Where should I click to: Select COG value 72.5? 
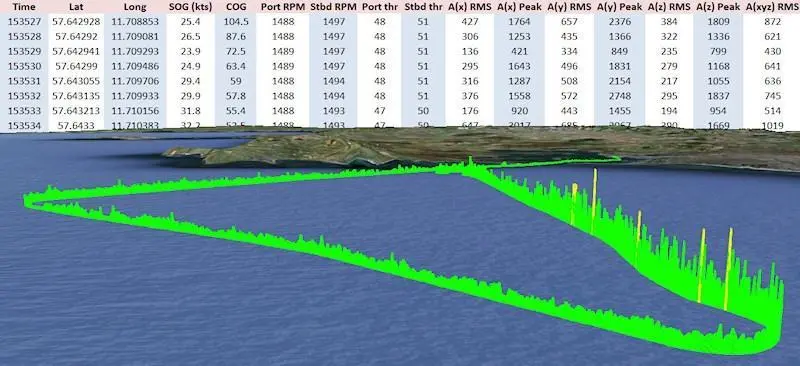pyautogui.click(x=236, y=52)
